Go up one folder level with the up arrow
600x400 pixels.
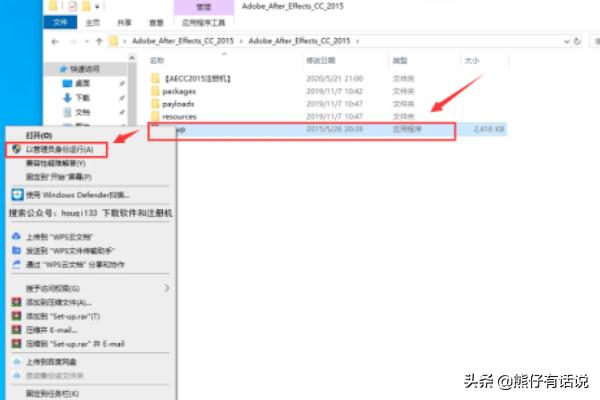coord(99,41)
